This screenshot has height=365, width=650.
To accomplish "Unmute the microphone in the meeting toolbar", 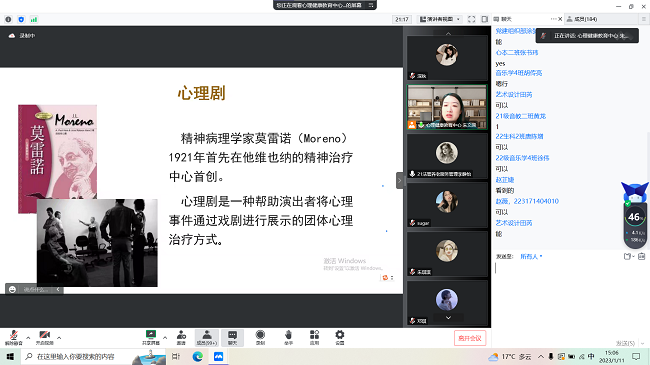I will pyautogui.click(x=14, y=338).
